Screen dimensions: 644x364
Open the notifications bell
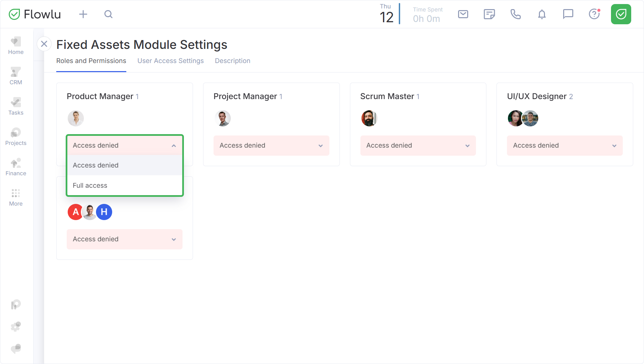(x=542, y=14)
